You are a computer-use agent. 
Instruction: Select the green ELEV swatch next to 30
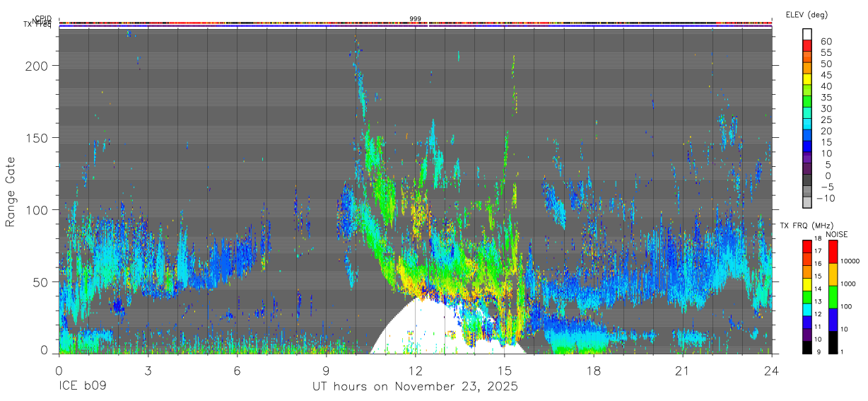pos(807,101)
